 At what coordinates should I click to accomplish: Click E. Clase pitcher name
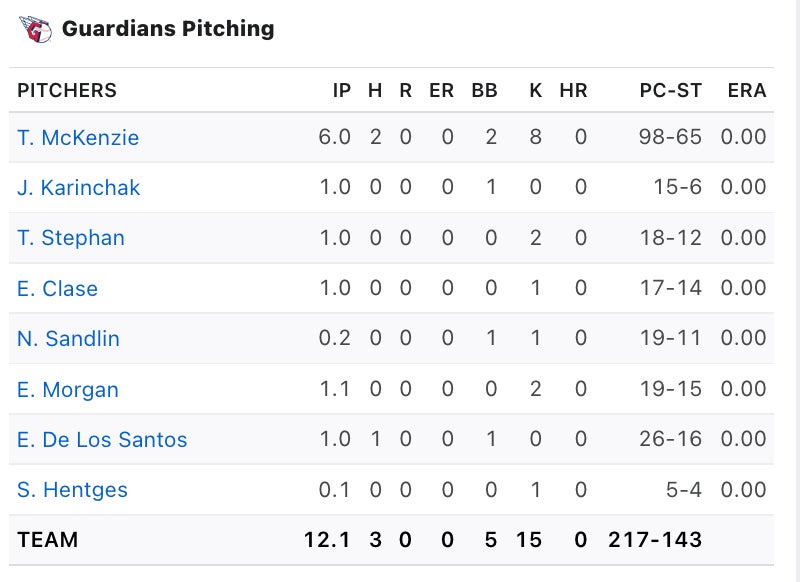57,289
